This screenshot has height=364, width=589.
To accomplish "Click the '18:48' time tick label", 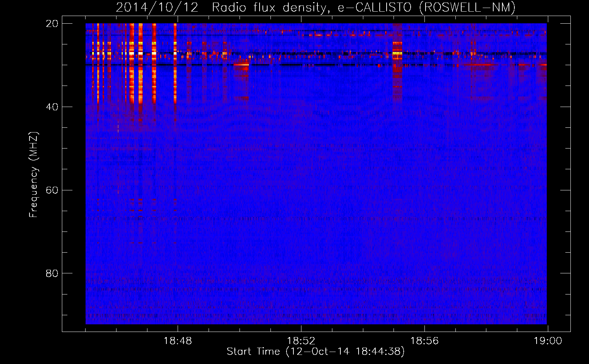I will pyautogui.click(x=178, y=341).
